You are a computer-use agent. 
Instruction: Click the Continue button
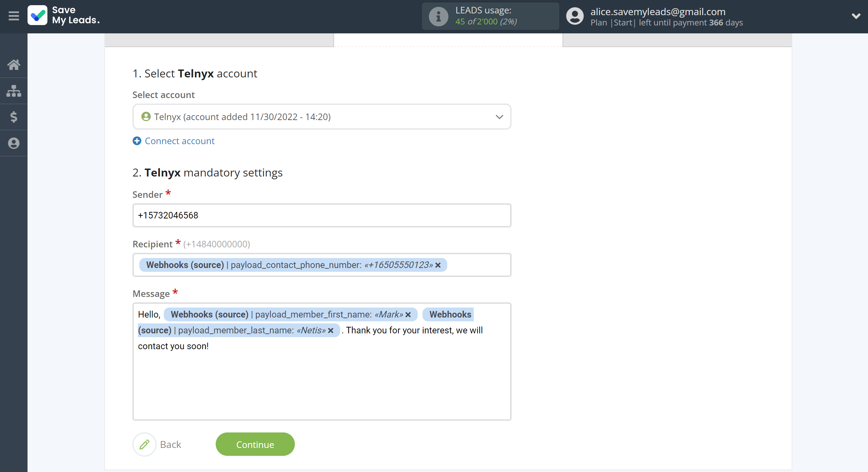255,444
